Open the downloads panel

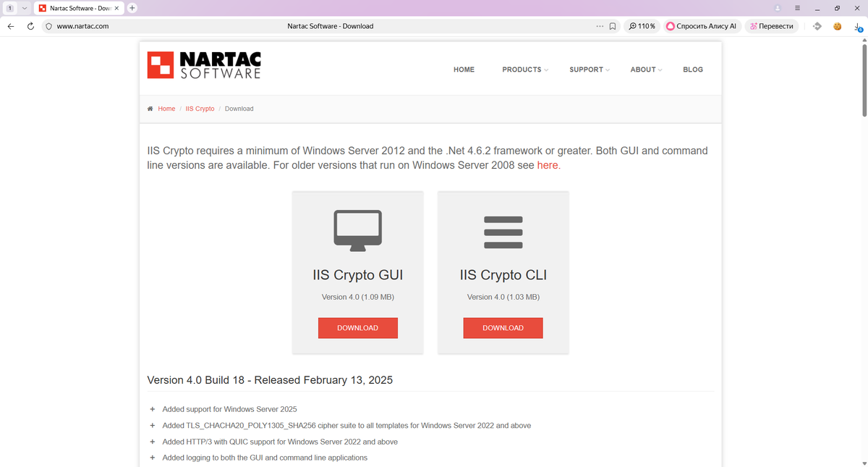pos(859,27)
